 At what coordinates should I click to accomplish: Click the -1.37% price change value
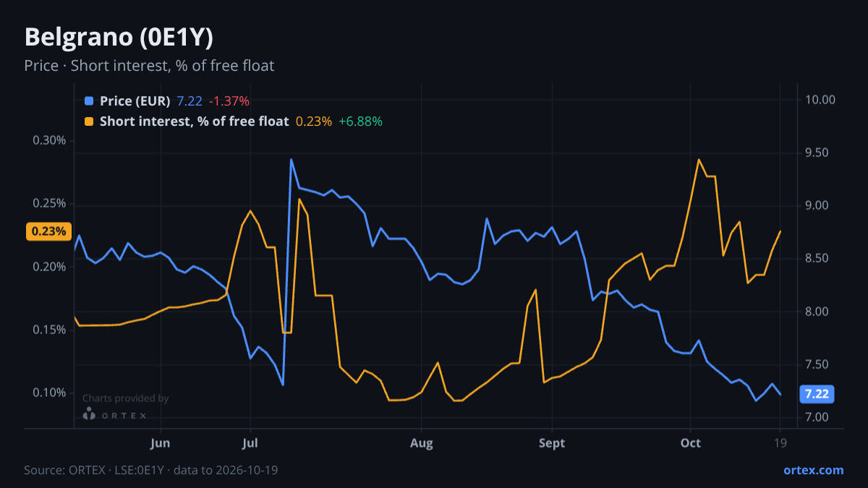pos(229,101)
